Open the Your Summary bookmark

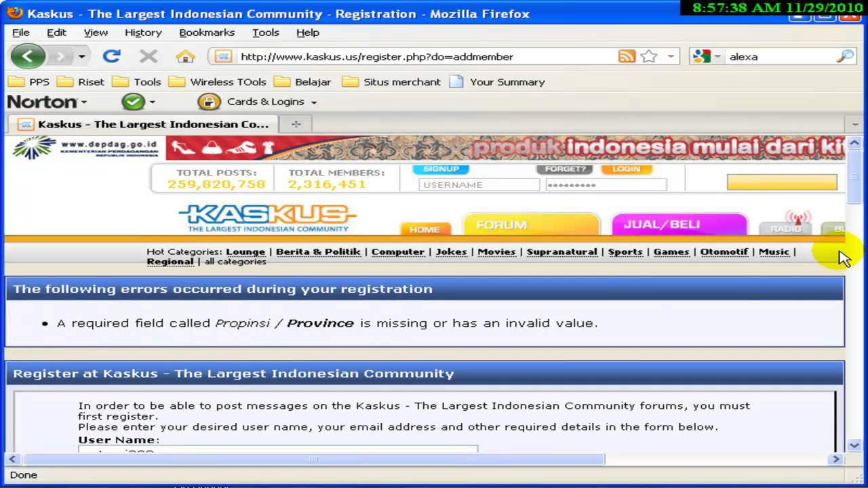[498, 82]
